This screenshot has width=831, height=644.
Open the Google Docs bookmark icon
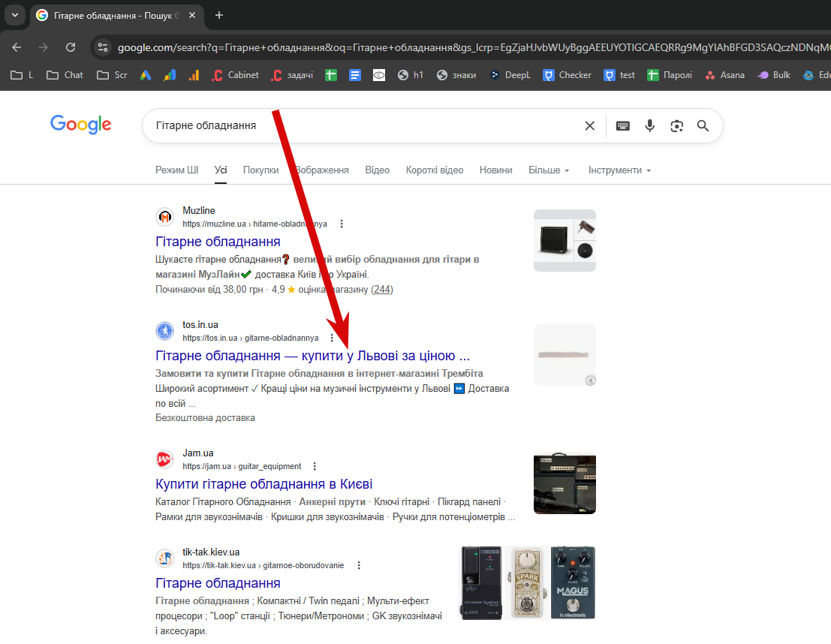click(355, 75)
